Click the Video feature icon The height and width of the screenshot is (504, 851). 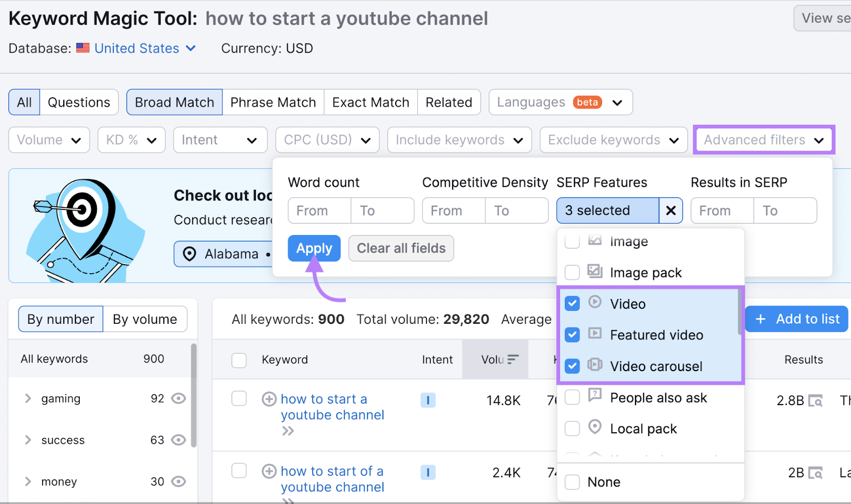(x=595, y=302)
